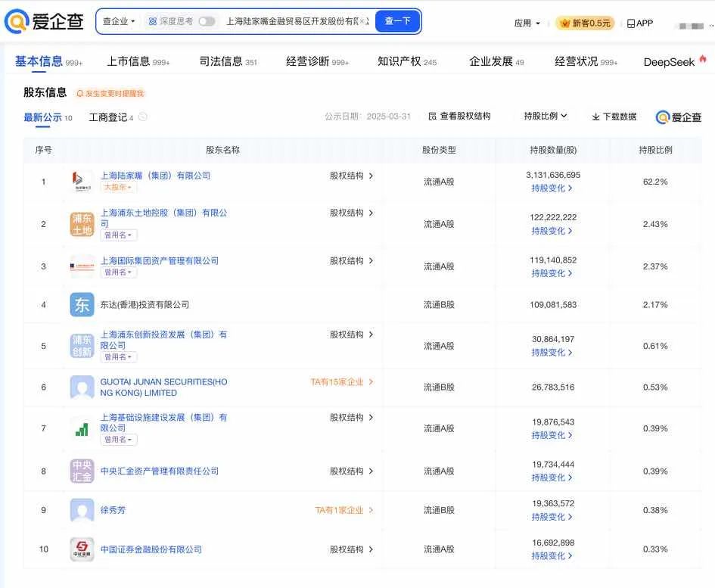Image resolution: width=715 pixels, height=588 pixels.
Task: Click the 新客0.5元 promotion badge
Action: tap(585, 23)
